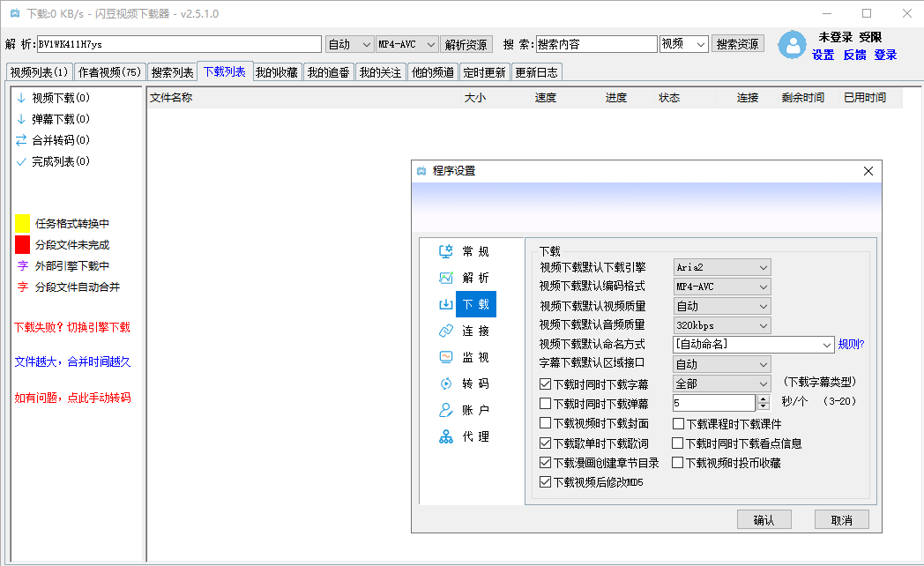
Task: Expand the [自动命名] naming method dropdown
Action: pyautogui.click(x=753, y=345)
